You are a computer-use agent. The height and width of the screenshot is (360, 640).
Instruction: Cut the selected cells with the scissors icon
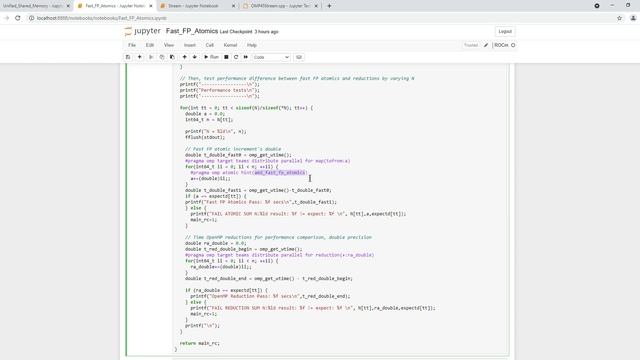[x=151, y=57]
